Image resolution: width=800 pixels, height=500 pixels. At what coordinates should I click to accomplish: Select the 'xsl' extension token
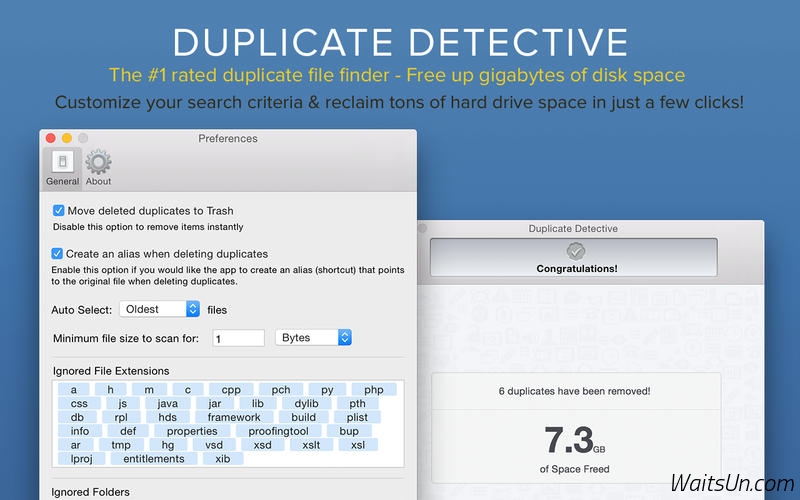[x=358, y=445]
